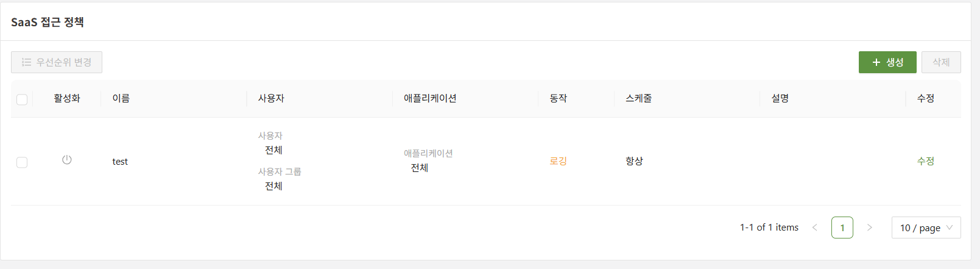Click the 동작 column header

[558, 98]
